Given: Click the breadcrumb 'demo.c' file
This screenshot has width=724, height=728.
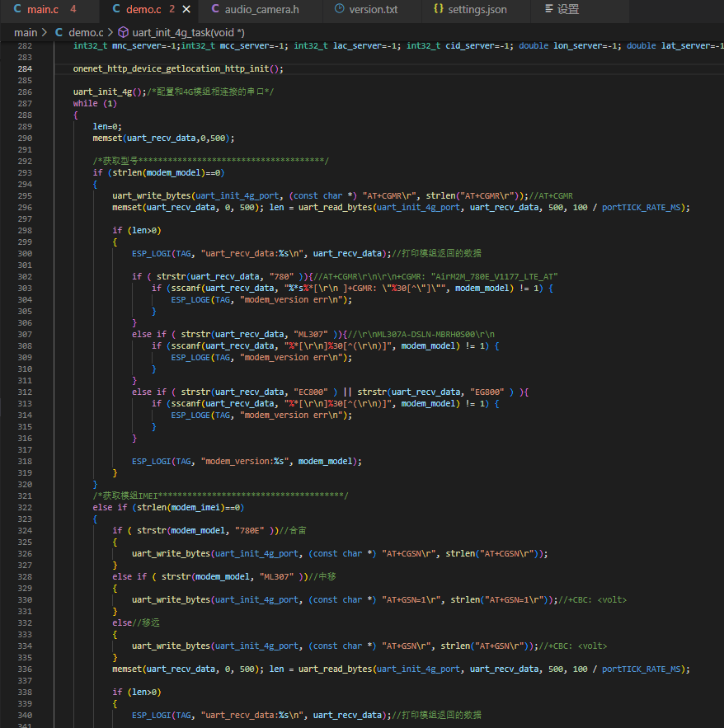Looking at the screenshot, I should coord(86,32).
